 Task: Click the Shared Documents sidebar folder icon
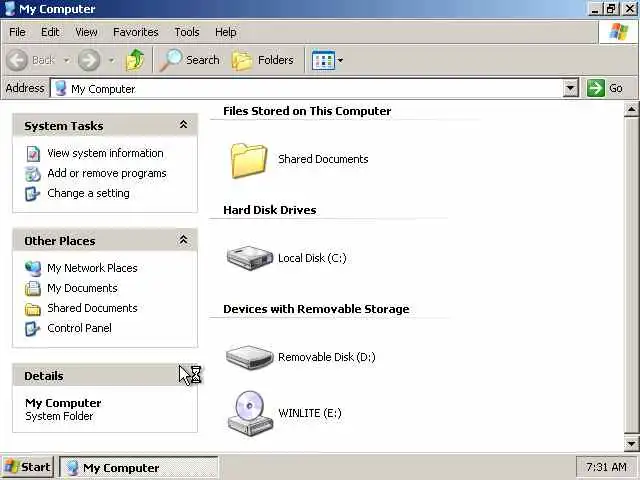(x=33, y=309)
